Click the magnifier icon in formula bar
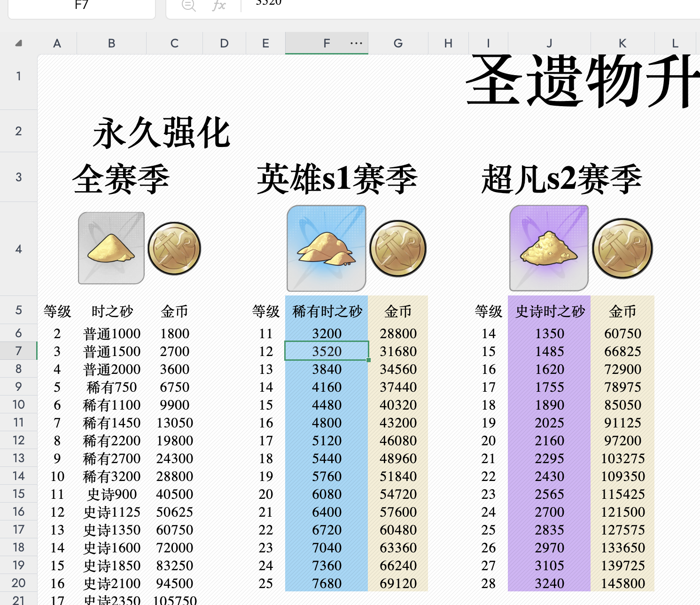Viewport: 700px width, 605px height. 189,6
